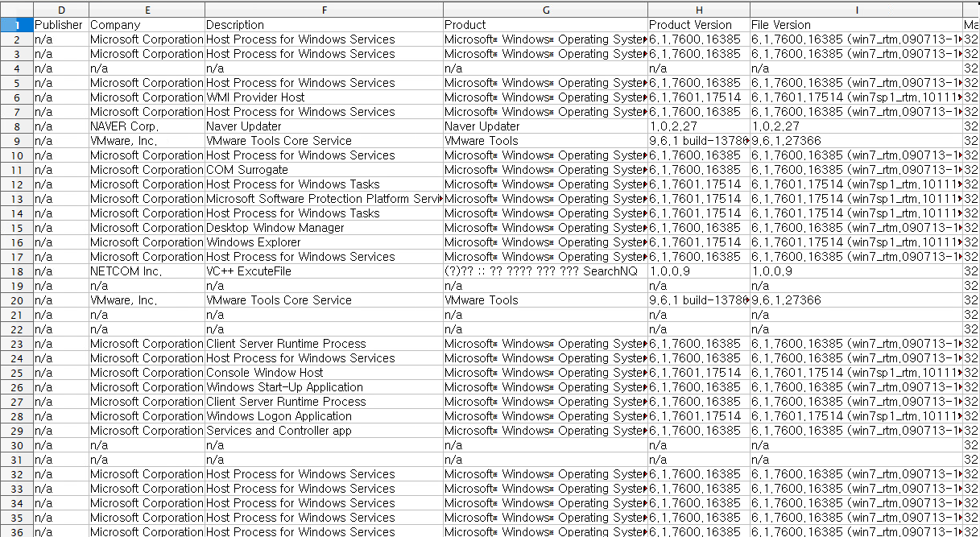Click the Product header cell
This screenshot has width=980, height=537.
tap(545, 25)
